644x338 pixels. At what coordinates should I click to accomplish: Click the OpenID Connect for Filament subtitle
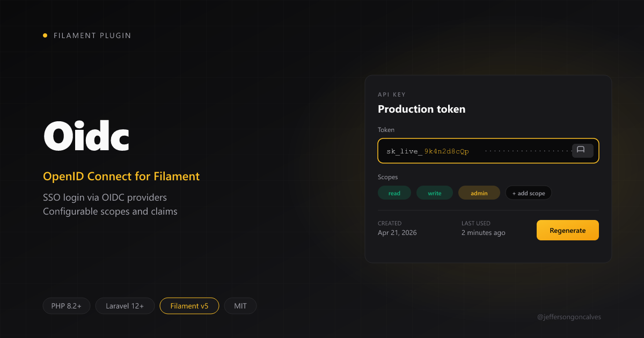point(121,176)
